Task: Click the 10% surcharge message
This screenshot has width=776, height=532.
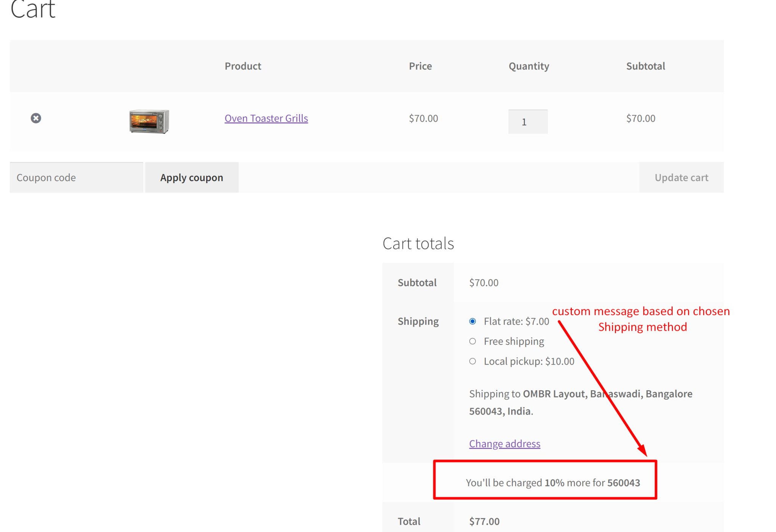Action: coord(553,482)
